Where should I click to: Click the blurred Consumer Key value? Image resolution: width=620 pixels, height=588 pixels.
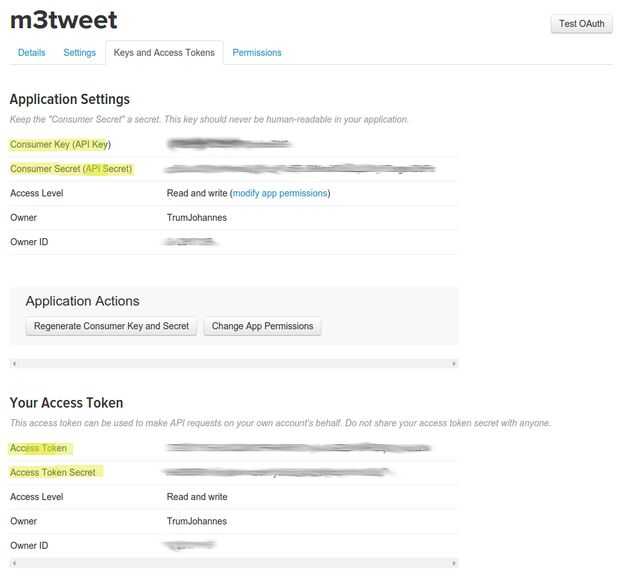tap(229, 145)
